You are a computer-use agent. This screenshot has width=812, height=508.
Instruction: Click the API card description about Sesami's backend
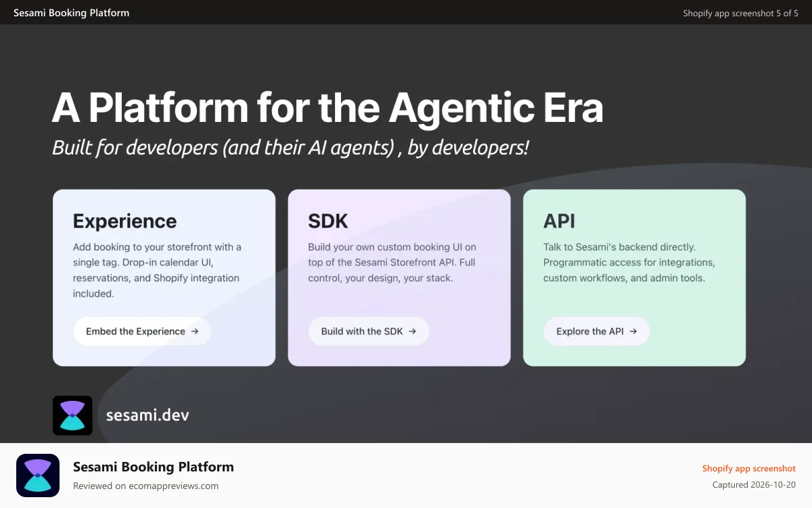[x=629, y=262]
